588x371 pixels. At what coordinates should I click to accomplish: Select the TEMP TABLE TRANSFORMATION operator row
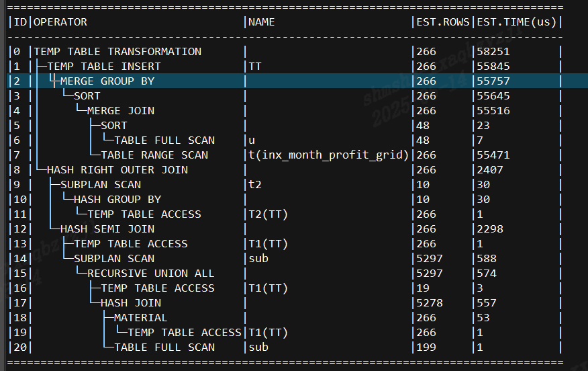284,52
